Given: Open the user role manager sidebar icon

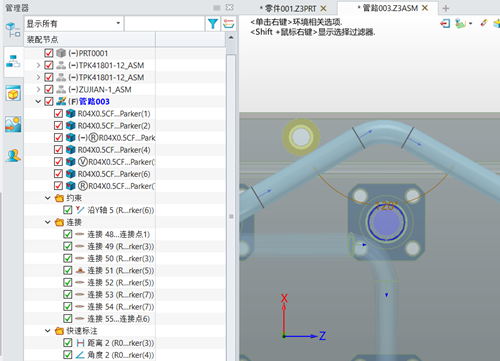Looking at the screenshot, I should (13, 155).
